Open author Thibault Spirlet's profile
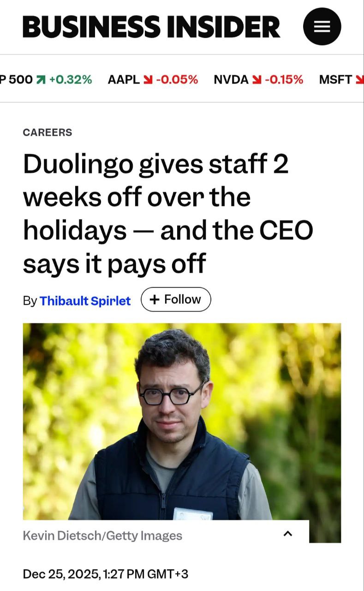364x591 pixels. [85, 301]
